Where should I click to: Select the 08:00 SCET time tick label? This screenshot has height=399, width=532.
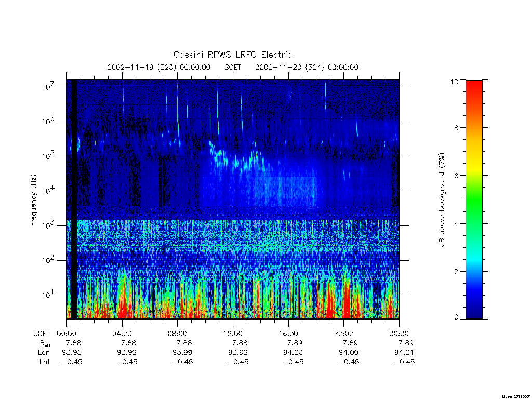pyautogui.click(x=177, y=334)
